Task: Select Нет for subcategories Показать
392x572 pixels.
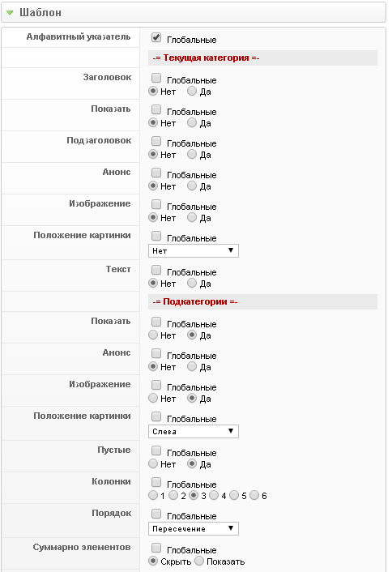Action: click(153, 335)
